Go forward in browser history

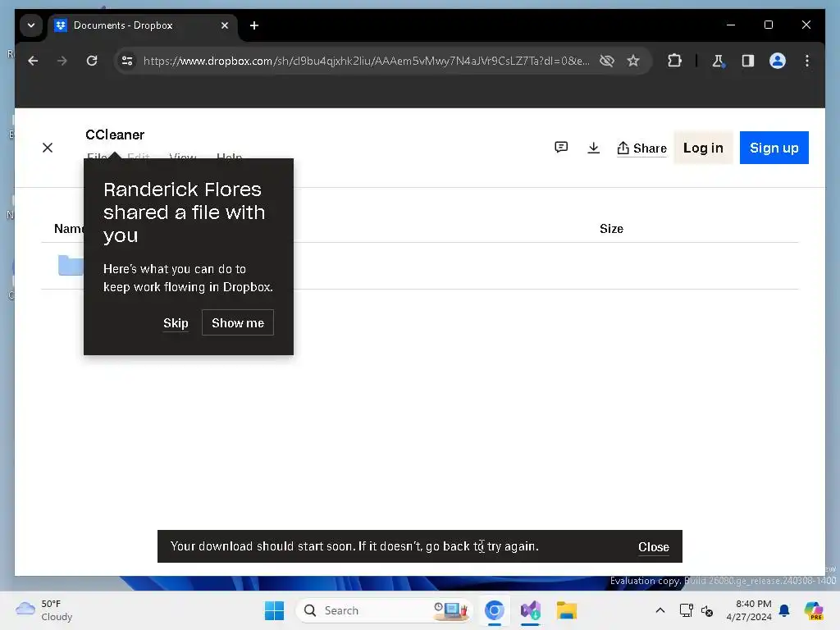pos(62,61)
